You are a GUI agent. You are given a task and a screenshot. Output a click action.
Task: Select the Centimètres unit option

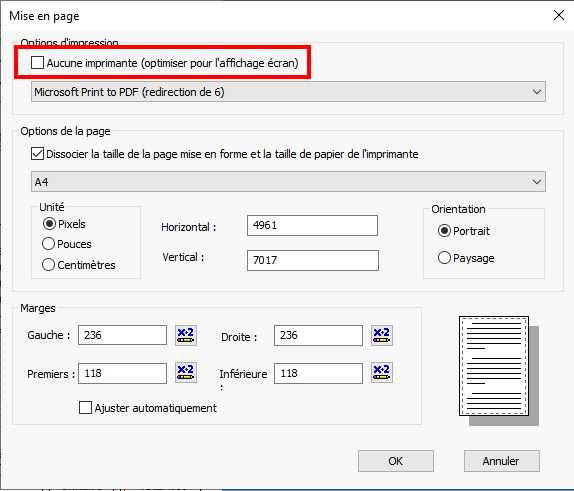(48, 264)
